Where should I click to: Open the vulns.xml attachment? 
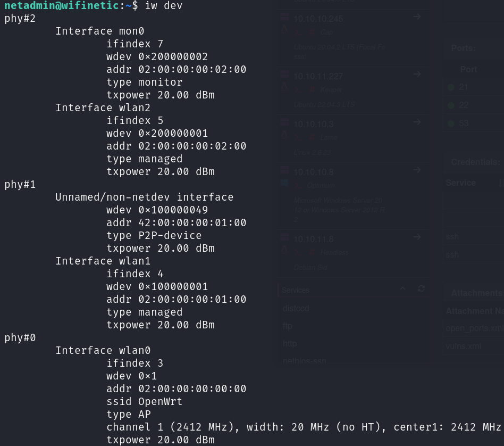[x=463, y=346]
